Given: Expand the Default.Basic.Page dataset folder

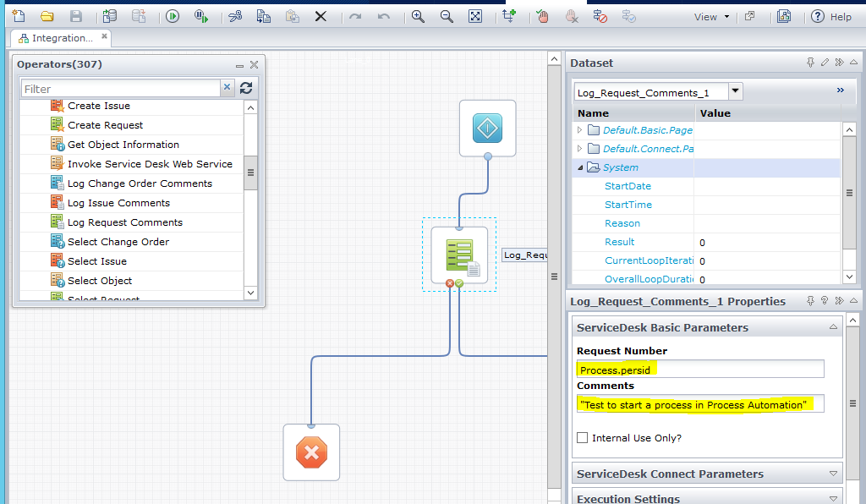Looking at the screenshot, I should point(580,130).
